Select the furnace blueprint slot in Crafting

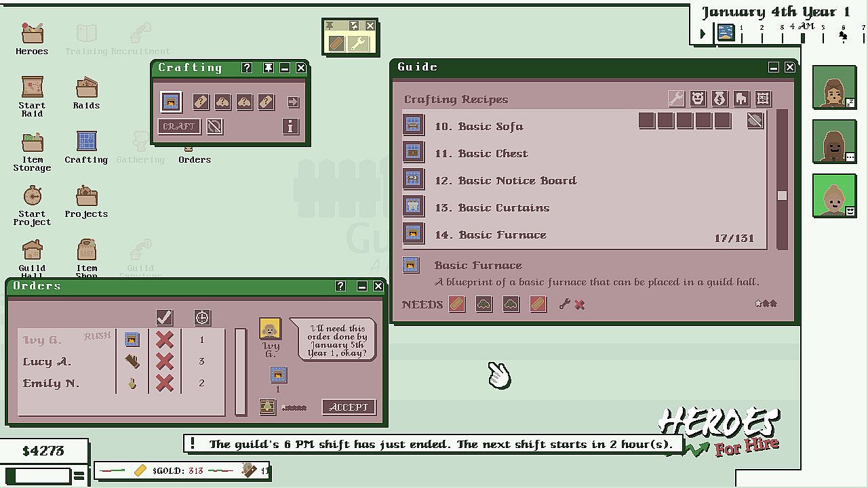[x=171, y=102]
